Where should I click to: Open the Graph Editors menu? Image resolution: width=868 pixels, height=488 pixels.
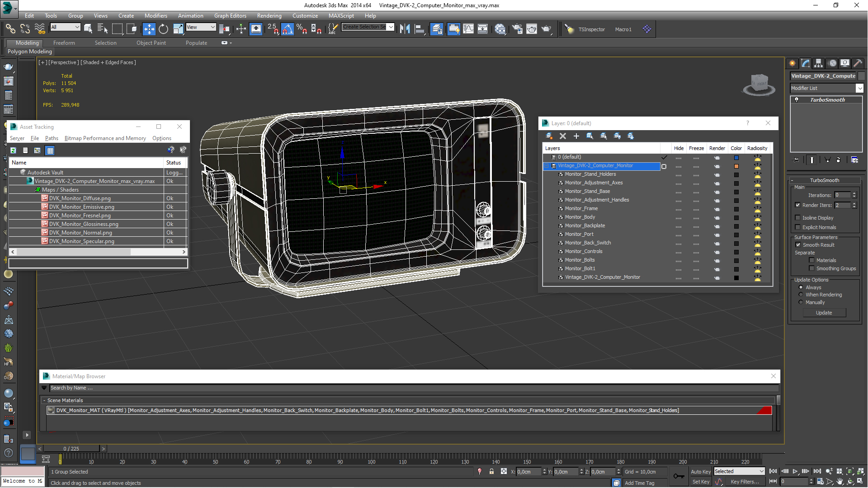click(230, 15)
